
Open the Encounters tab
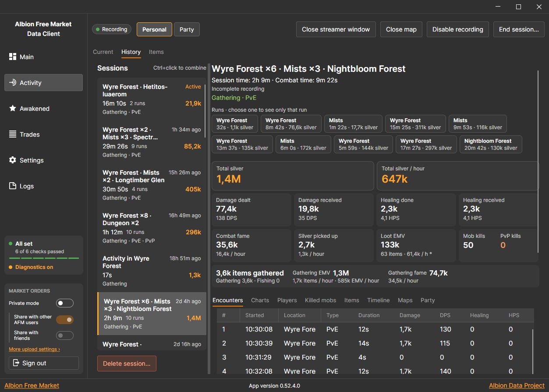pyautogui.click(x=227, y=300)
